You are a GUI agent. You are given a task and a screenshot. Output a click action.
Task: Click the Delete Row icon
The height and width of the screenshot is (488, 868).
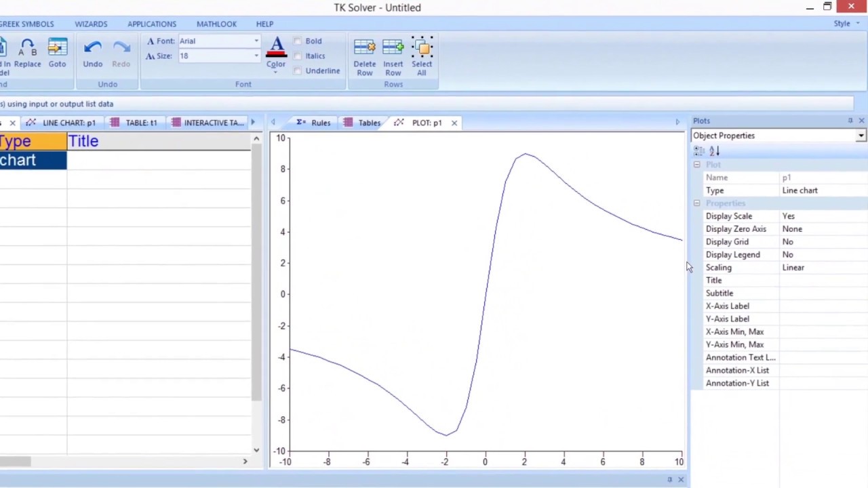[364, 57]
